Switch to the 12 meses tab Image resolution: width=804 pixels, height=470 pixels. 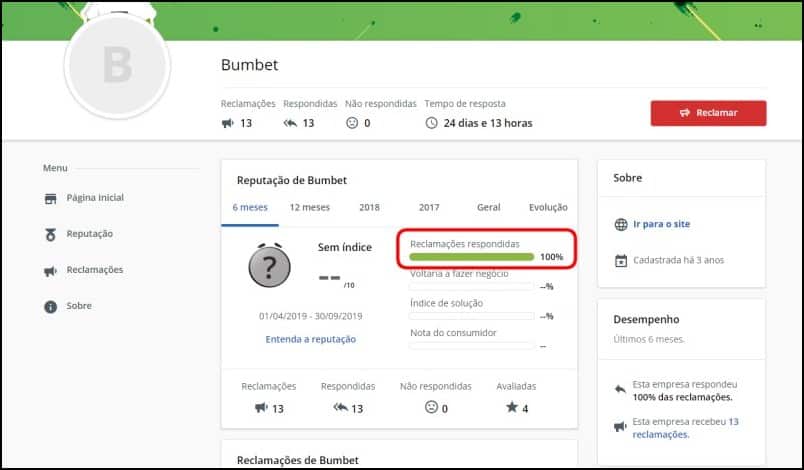309,208
